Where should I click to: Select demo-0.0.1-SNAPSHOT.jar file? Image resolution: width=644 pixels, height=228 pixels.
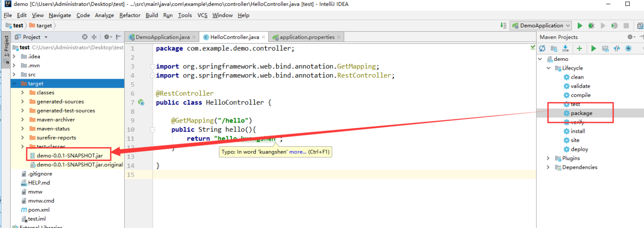(x=66, y=156)
